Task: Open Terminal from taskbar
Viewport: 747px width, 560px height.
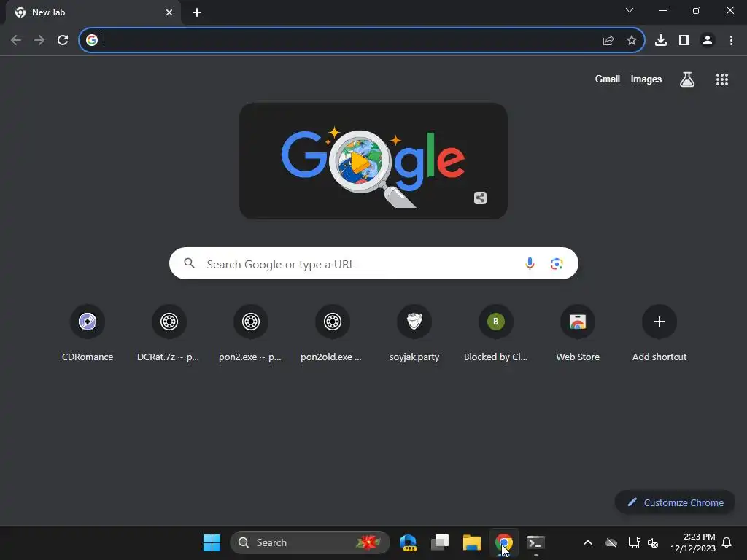Action: (x=535, y=542)
